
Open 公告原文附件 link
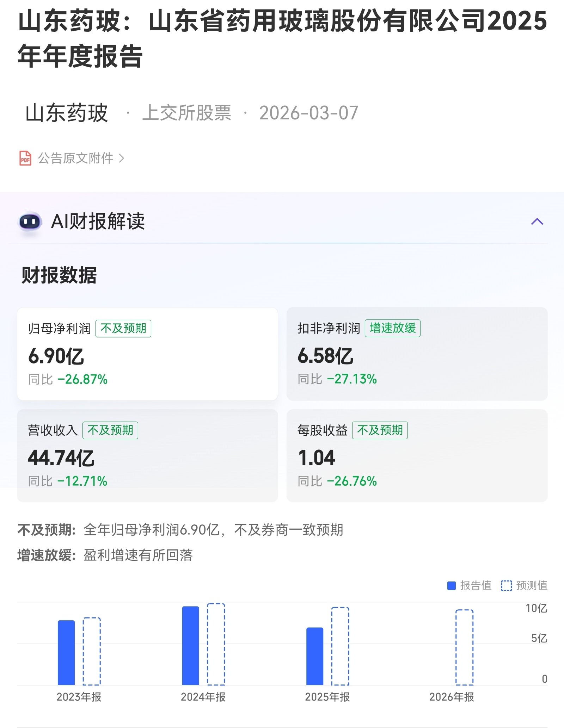[76, 158]
